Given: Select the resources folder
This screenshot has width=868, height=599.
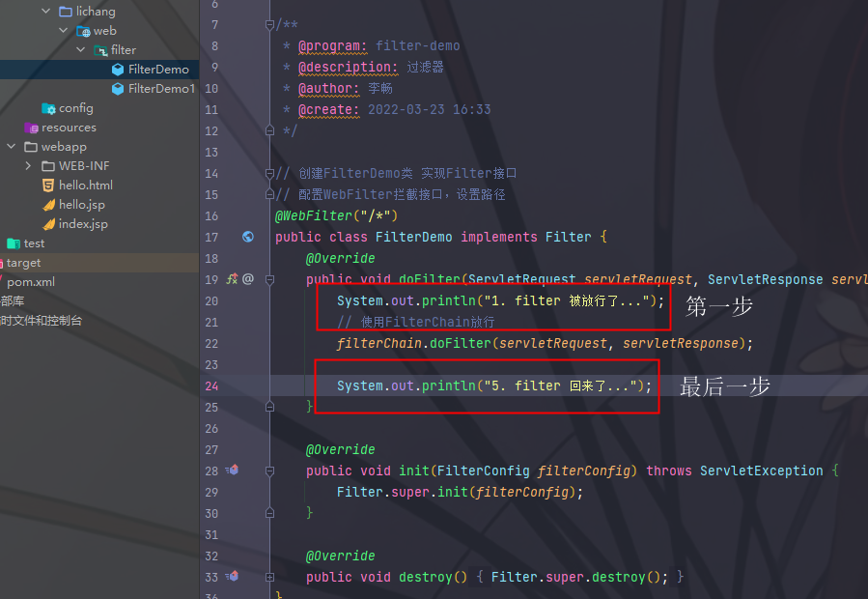Looking at the screenshot, I should tap(69, 128).
